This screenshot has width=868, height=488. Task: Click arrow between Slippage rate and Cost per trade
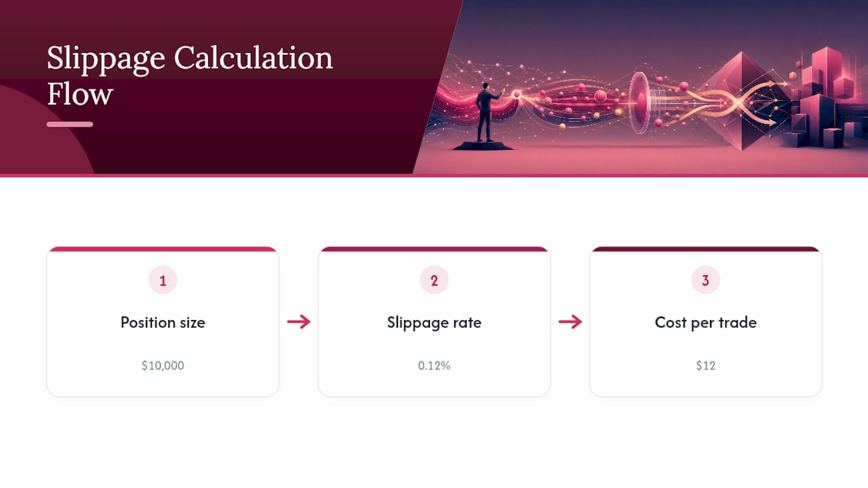(570, 322)
